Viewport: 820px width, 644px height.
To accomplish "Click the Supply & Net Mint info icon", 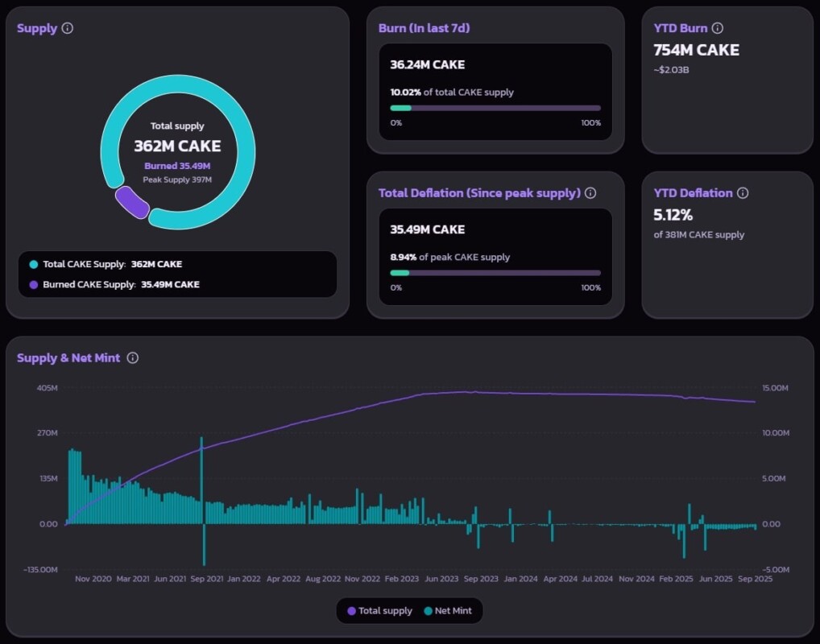I will tap(133, 357).
